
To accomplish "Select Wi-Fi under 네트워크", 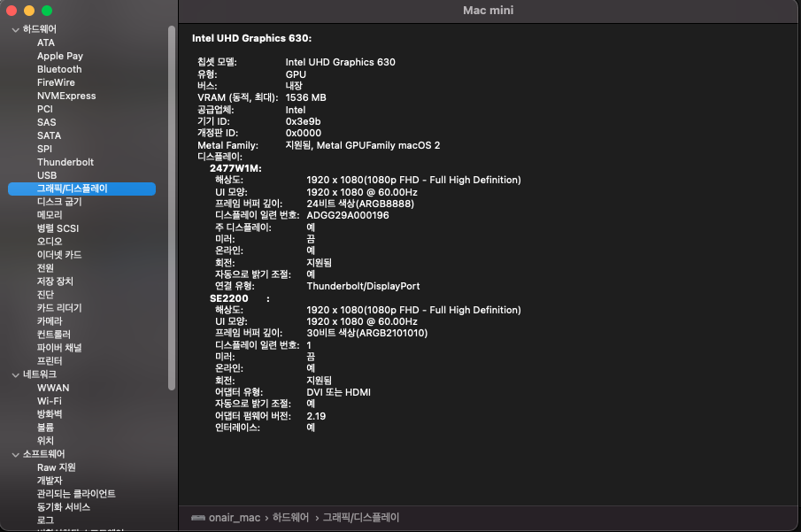I will pos(49,402).
